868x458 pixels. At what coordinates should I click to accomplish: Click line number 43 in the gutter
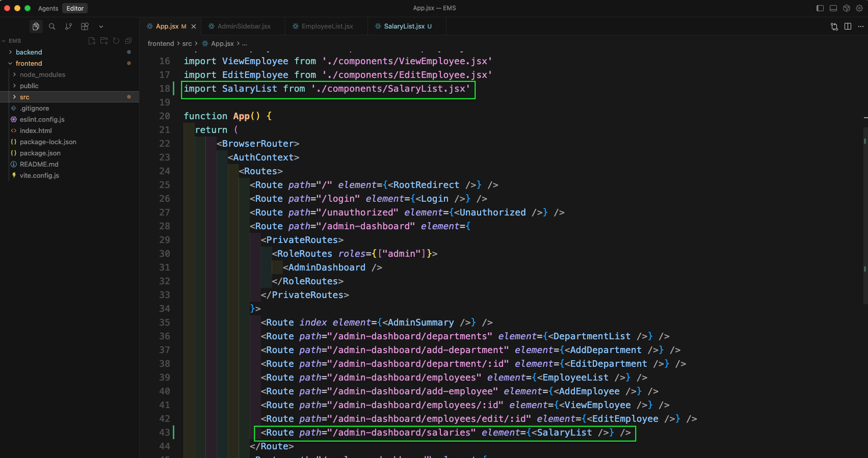click(164, 433)
